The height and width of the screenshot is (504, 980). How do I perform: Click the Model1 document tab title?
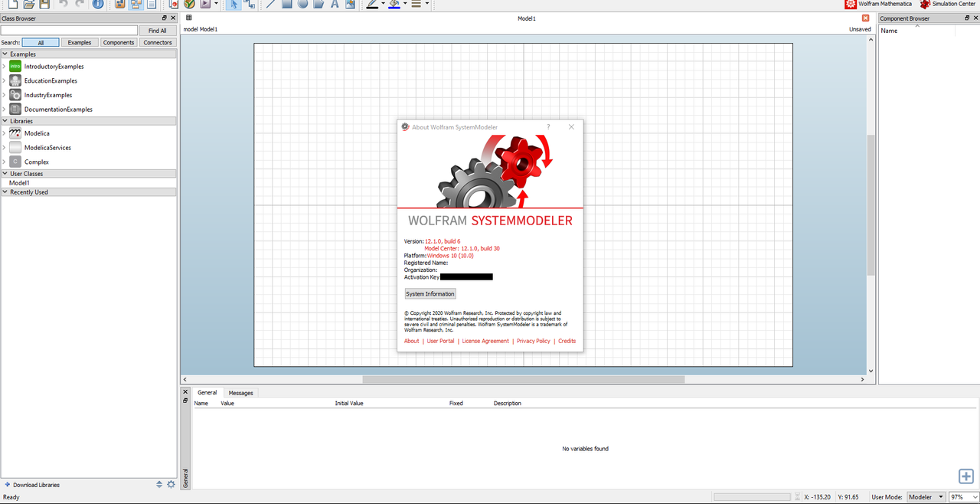click(x=527, y=18)
